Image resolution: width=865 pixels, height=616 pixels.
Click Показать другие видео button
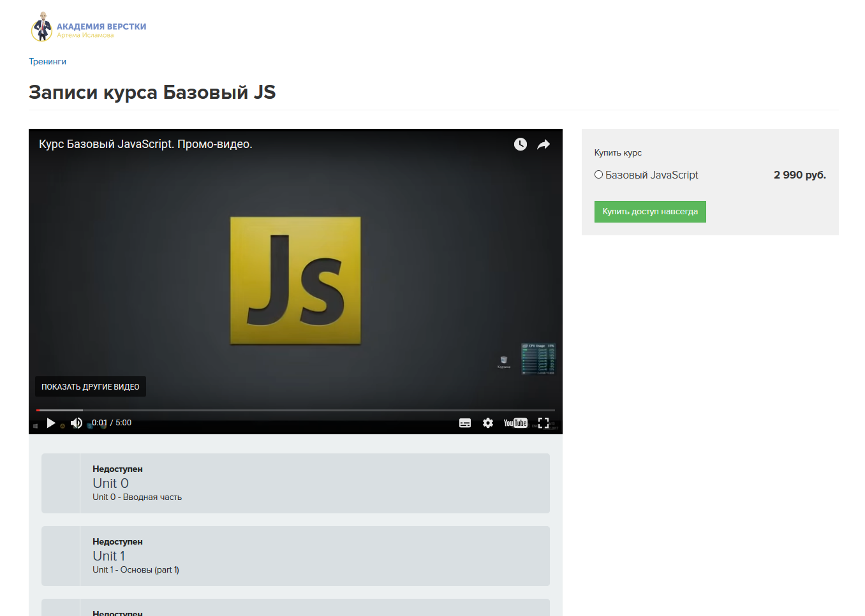tap(90, 386)
